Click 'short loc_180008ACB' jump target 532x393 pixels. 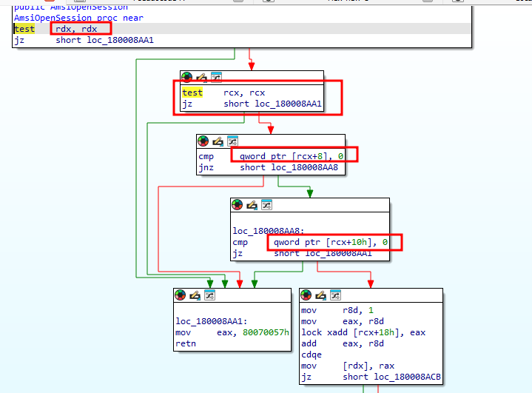394,376
